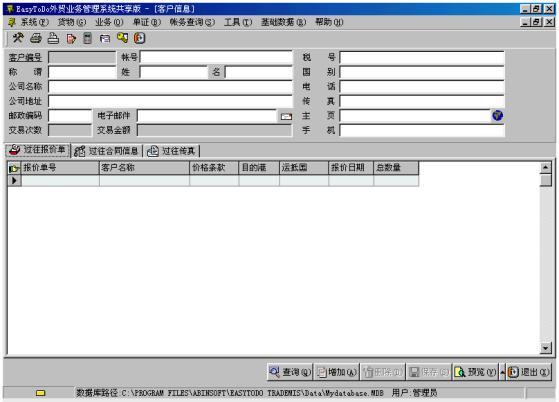Image resolution: width=559 pixels, height=402 pixels.
Task: Click the hammer-and-wrench tools toolbar icon
Action: pos(18,38)
